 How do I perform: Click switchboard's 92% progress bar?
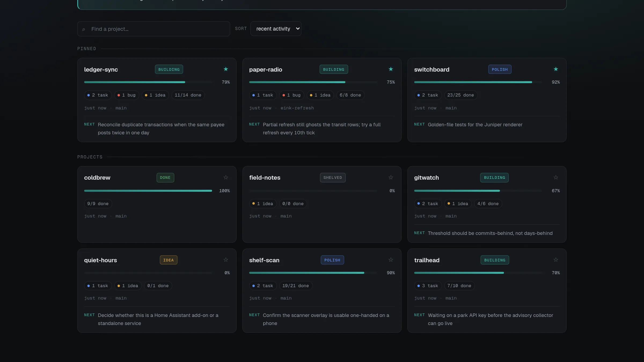tap(478, 82)
